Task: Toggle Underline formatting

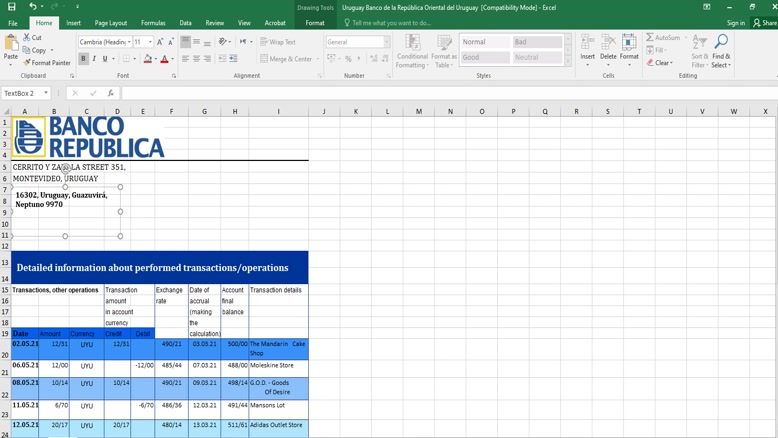Action: click(x=105, y=59)
